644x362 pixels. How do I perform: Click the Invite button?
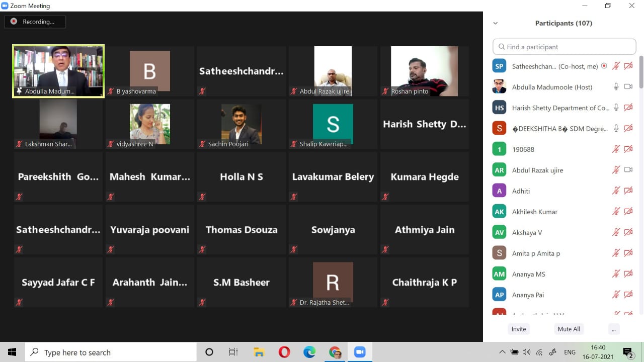tap(519, 329)
